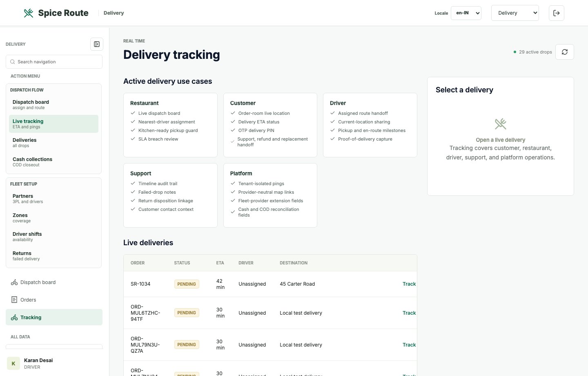Click the sign-out icon button

tap(557, 13)
